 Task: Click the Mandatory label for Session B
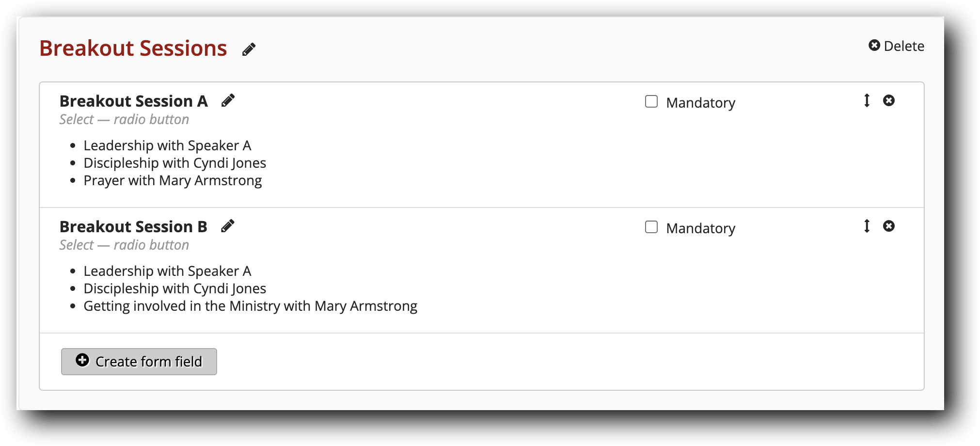pyautogui.click(x=701, y=228)
